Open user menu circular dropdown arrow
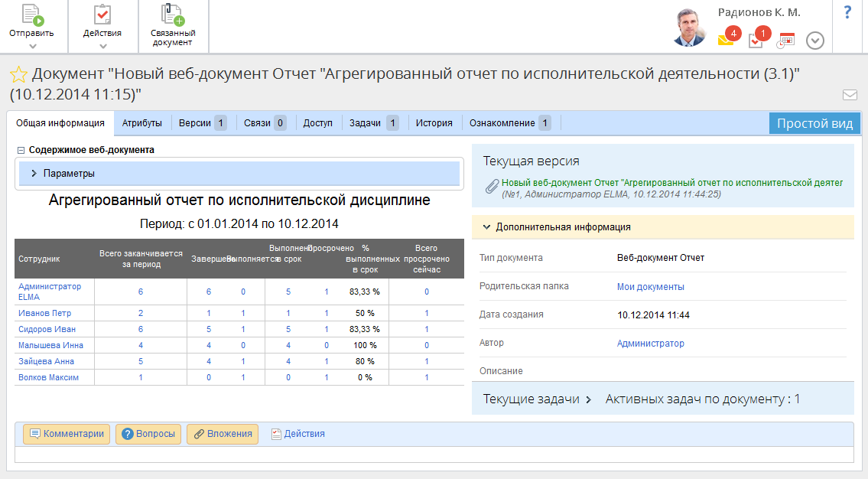Viewport: 868px width, 479px height. click(815, 41)
